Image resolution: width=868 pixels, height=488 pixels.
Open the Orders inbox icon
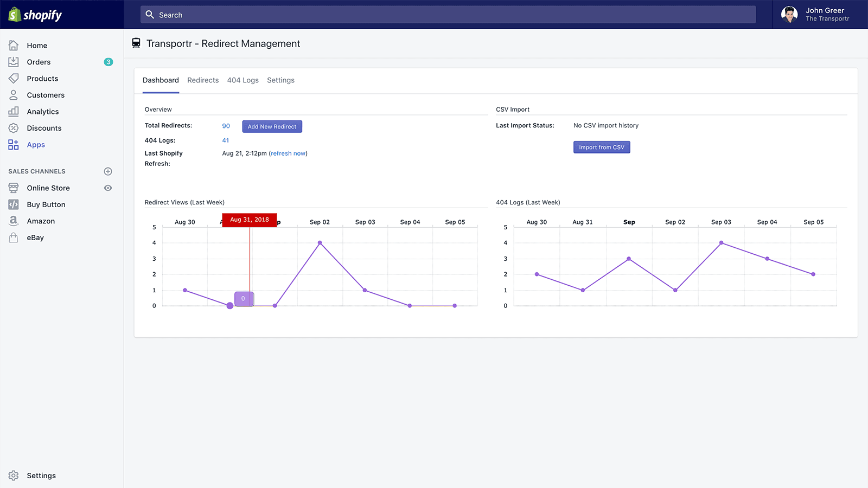(14, 62)
